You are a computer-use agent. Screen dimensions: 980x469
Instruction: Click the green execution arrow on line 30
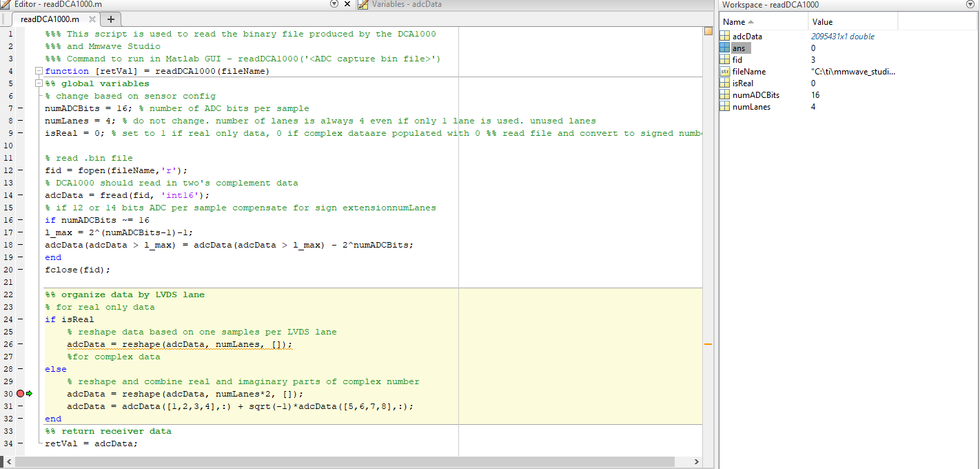[30, 394]
